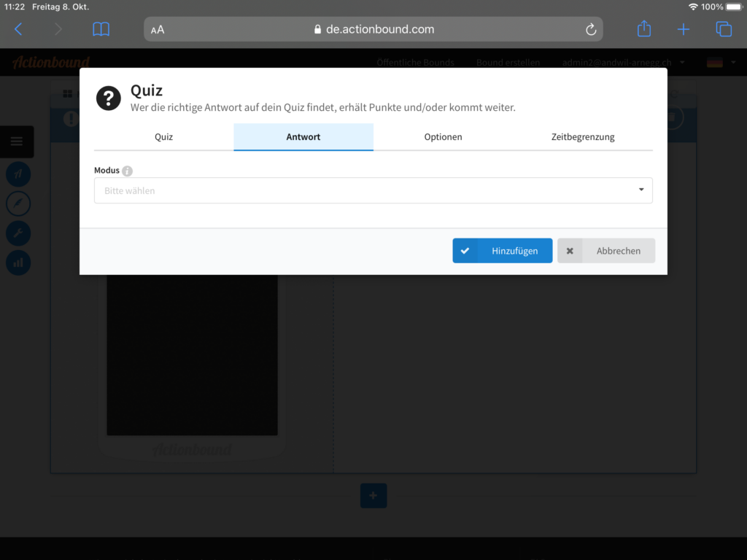The image size is (747, 560).
Task: Open the bar chart results sidebar icon
Action: [18, 262]
